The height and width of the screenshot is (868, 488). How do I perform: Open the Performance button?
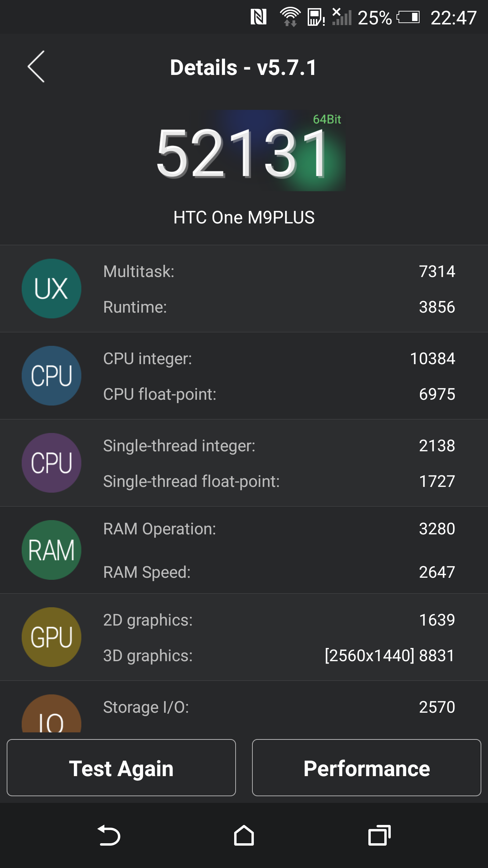coord(367,768)
